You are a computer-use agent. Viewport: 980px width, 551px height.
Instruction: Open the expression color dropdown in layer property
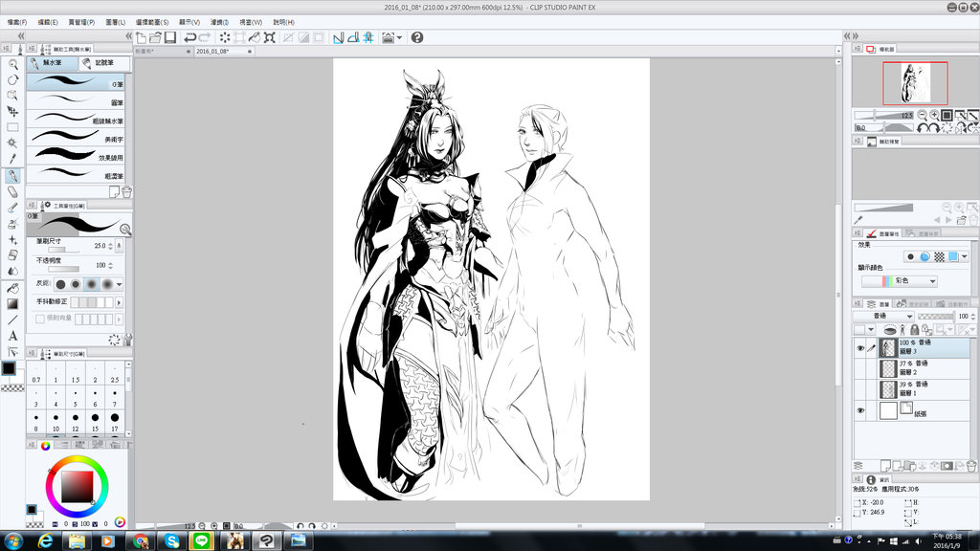pos(900,281)
